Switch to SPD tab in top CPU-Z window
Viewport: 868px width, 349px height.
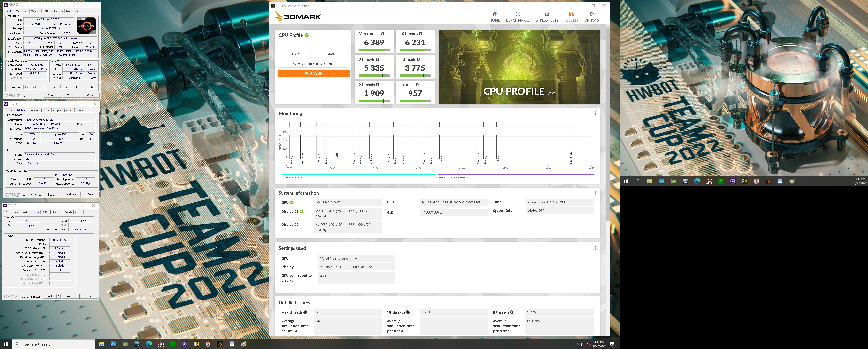click(x=46, y=11)
